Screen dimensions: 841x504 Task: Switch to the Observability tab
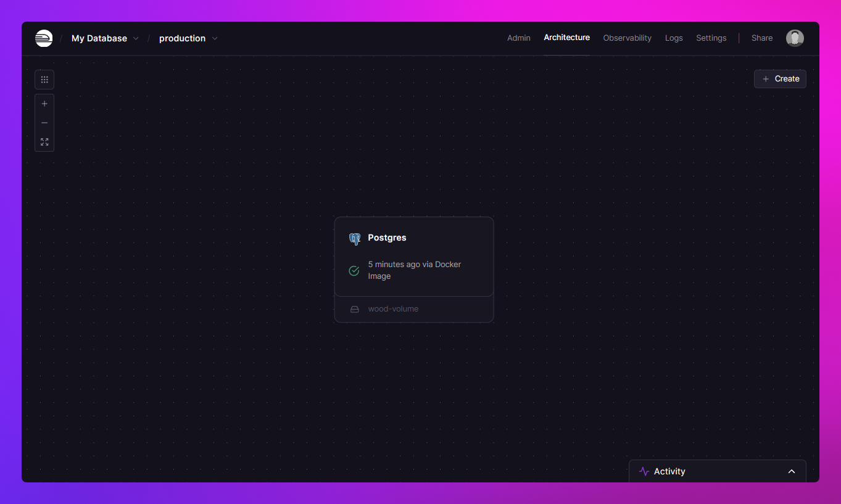(x=627, y=38)
